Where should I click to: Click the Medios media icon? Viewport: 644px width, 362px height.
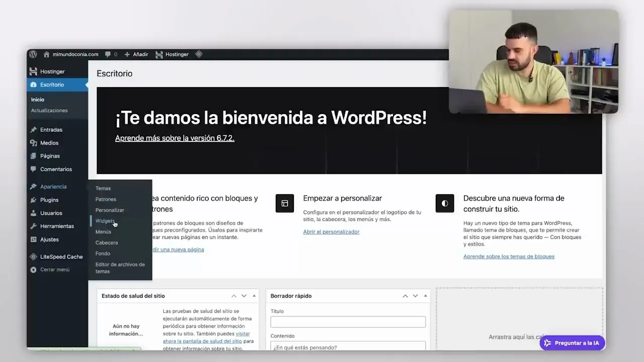point(33,143)
